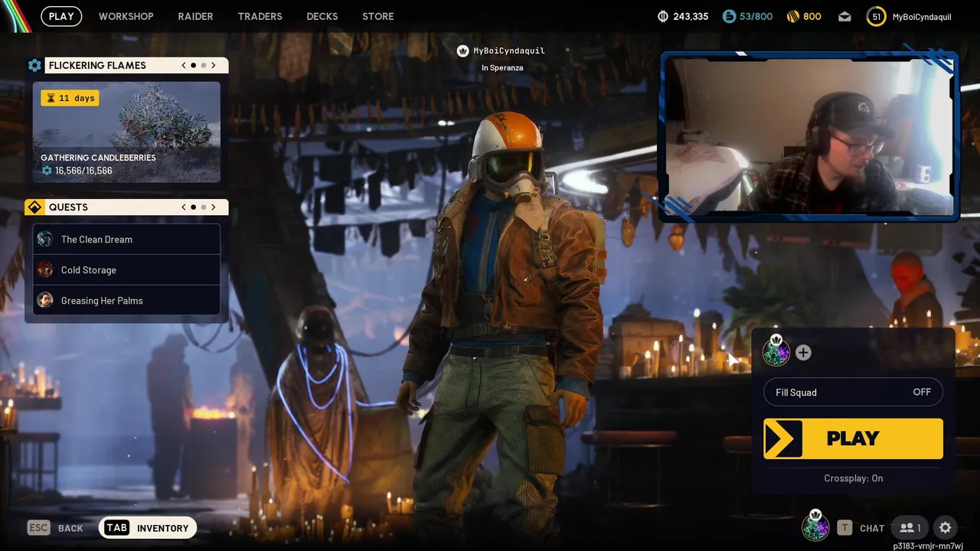The width and height of the screenshot is (980, 551).
Task: Click FLICKERING FLAMES header title
Action: pos(97,65)
